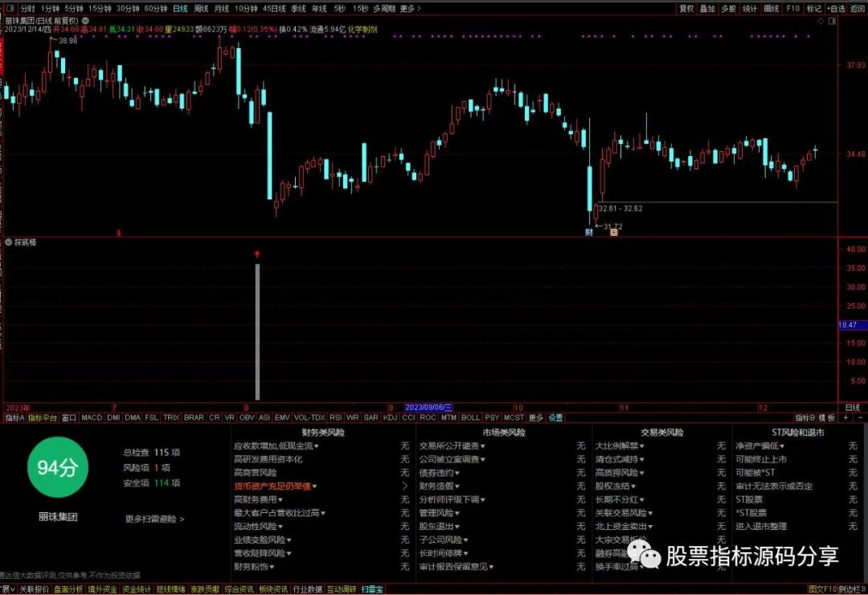The width and height of the screenshot is (868, 595).
Task: Click the 窗口 button in indicator bar
Action: pos(69,418)
